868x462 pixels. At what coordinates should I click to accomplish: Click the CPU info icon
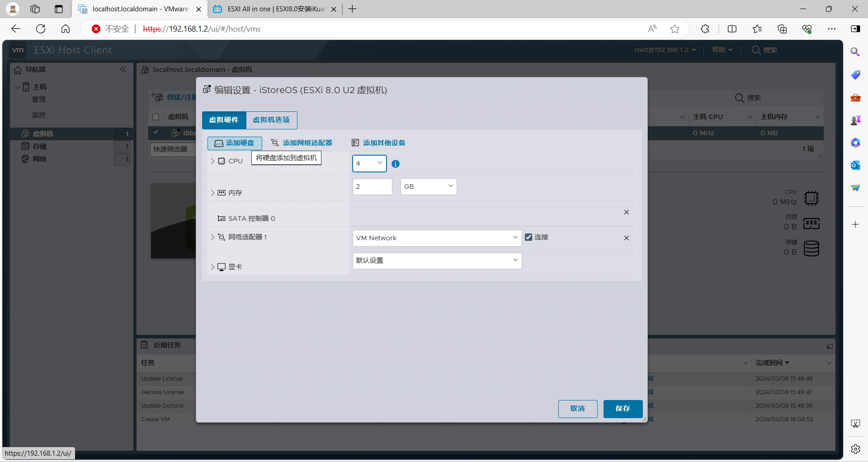pyautogui.click(x=396, y=164)
